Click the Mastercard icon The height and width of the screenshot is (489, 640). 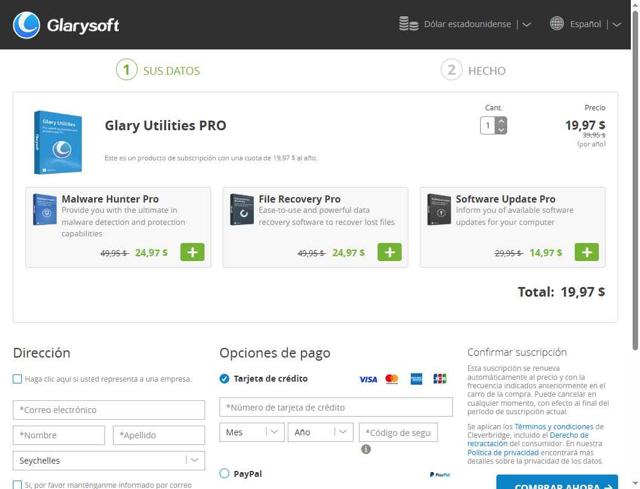pos(392,379)
